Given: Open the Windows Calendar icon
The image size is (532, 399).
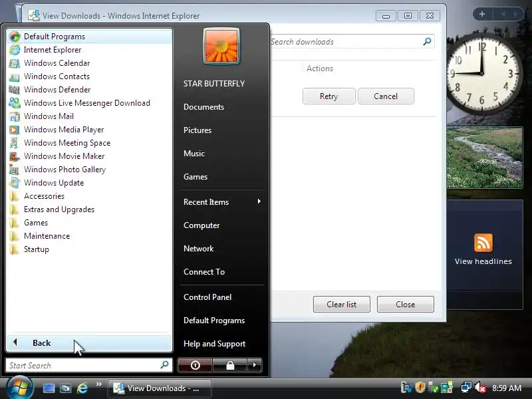Looking at the screenshot, I should coord(15,63).
